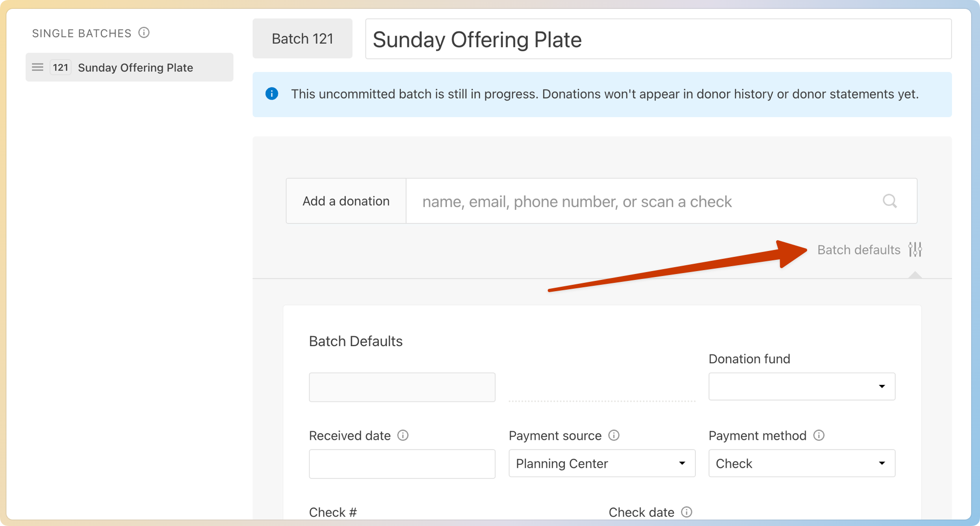Expand the Payment source dropdown
The image size is (980, 526).
tap(602, 463)
